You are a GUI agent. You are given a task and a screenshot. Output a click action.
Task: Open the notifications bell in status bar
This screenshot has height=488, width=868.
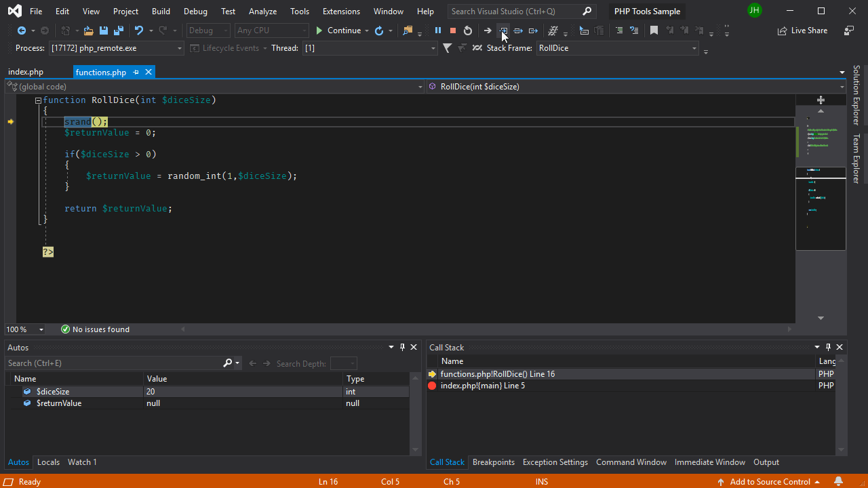(x=839, y=482)
